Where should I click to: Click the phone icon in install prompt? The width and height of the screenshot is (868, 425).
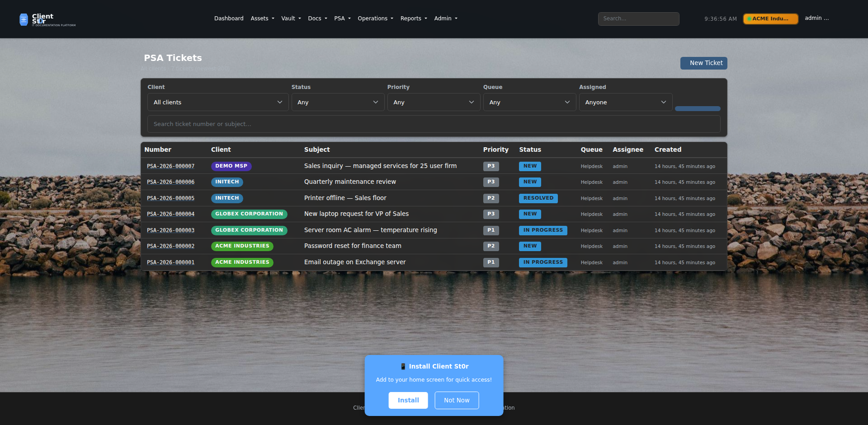click(x=403, y=366)
